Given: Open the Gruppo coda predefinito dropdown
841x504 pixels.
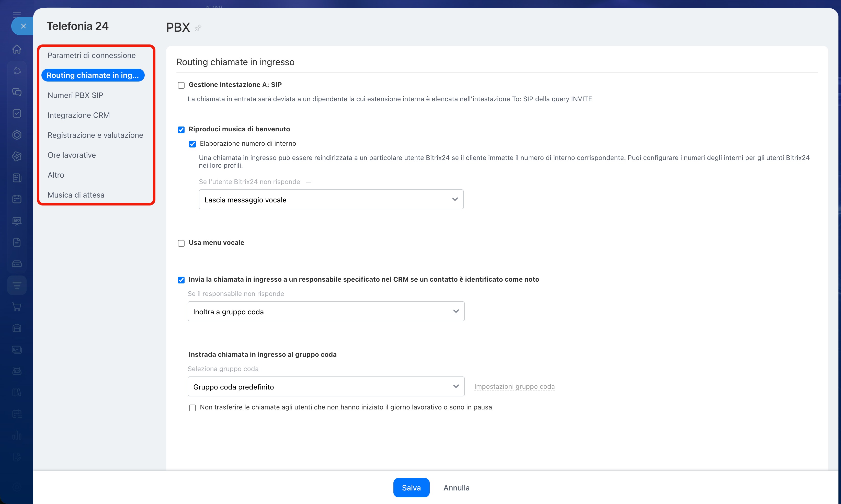Looking at the screenshot, I should [326, 386].
